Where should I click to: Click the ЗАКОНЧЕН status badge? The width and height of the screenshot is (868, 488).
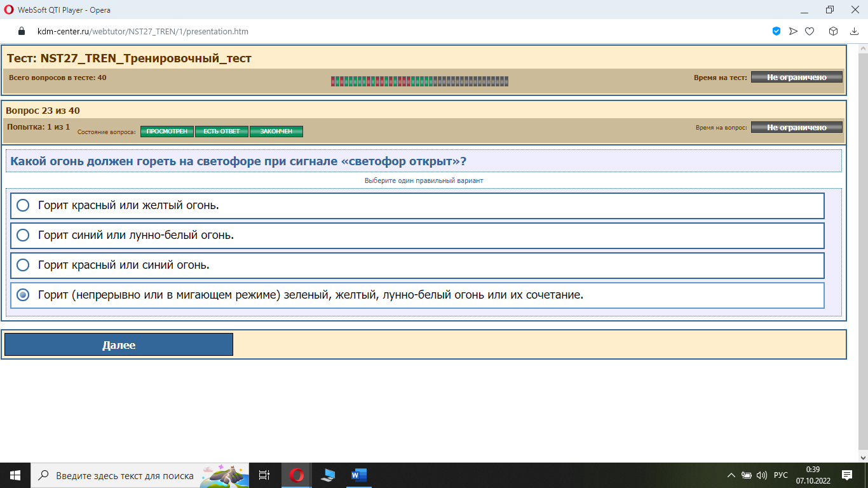(x=276, y=132)
